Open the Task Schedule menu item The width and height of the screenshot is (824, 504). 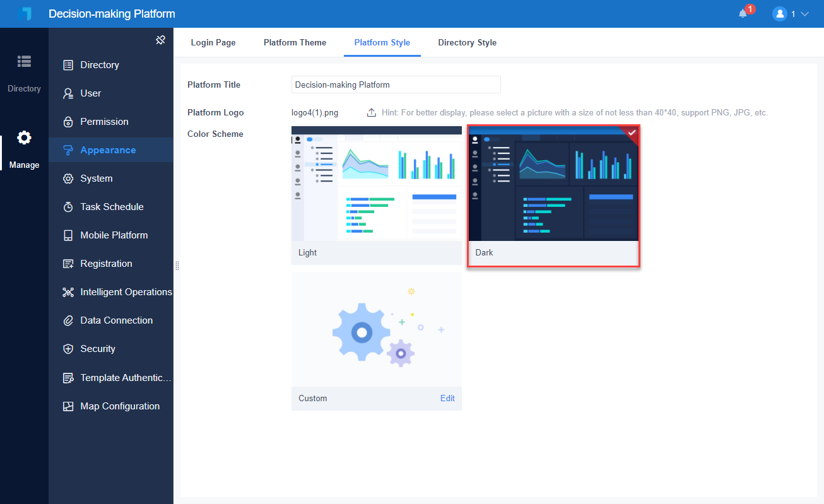click(x=111, y=207)
